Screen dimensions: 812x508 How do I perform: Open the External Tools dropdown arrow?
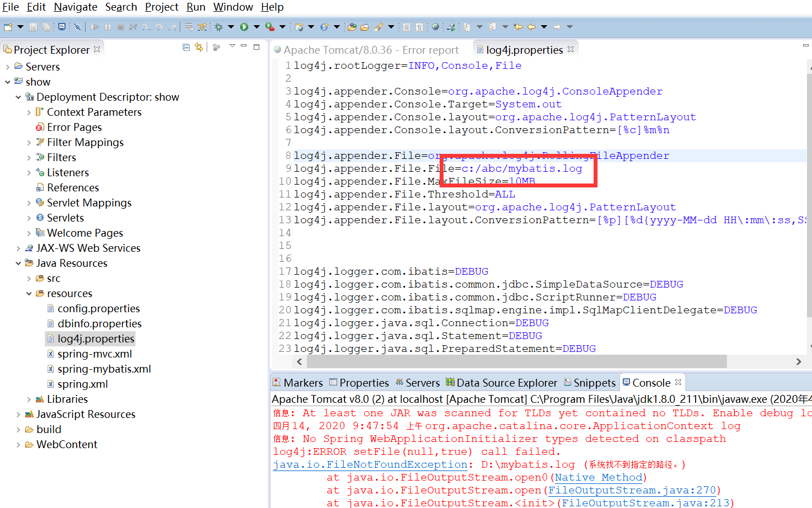click(282, 27)
